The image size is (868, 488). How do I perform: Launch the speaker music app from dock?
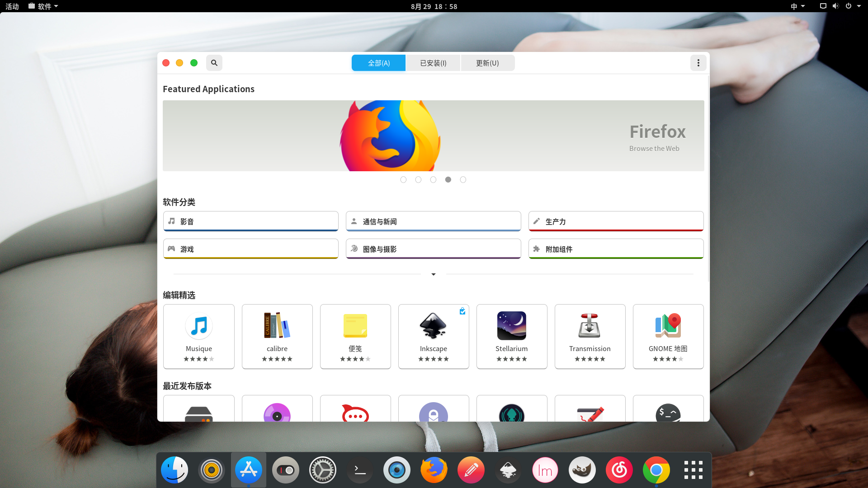pyautogui.click(x=212, y=470)
